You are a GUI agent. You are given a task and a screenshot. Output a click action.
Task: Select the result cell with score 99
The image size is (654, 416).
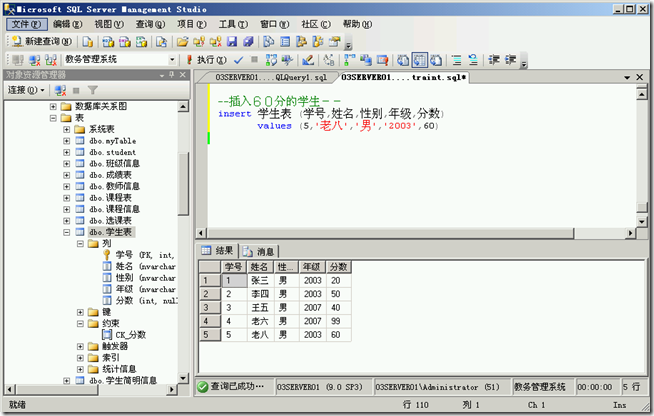pyautogui.click(x=338, y=321)
